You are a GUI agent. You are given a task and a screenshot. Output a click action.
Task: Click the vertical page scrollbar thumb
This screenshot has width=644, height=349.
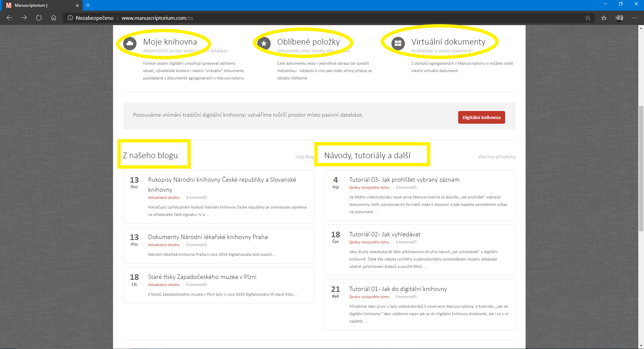click(x=641, y=168)
